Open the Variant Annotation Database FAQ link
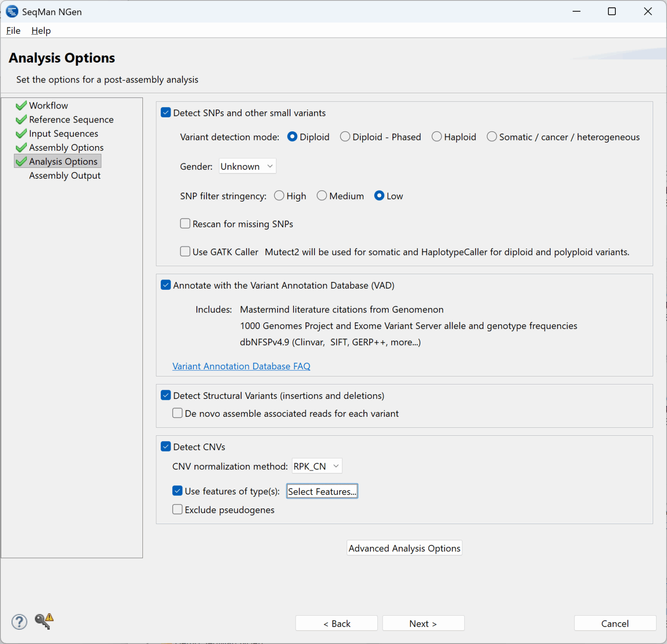This screenshot has width=667, height=644. click(x=241, y=366)
